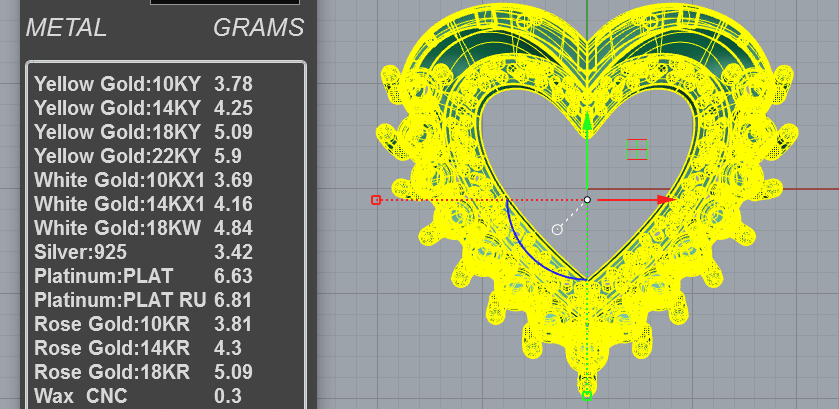This screenshot has height=409, width=839.
Task: Select the Yellow Gold:14KY 4.25 row
Action: tap(143, 108)
